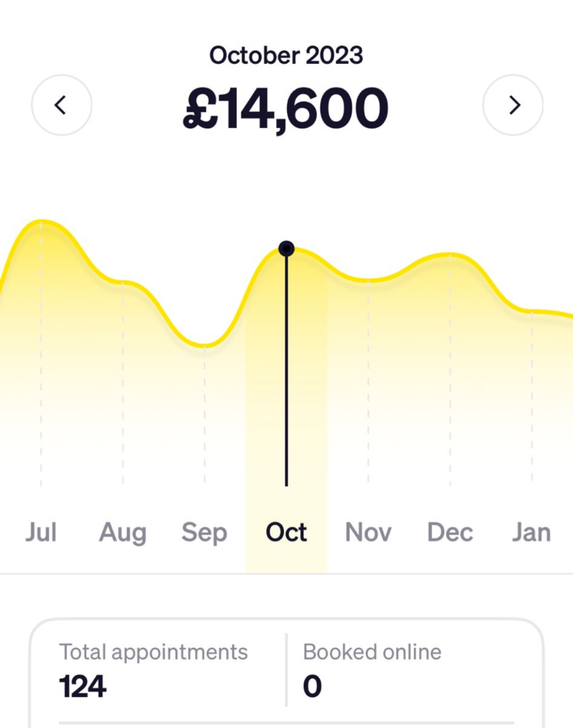Click the black data point marker on chart
This screenshot has width=573, height=728.
coord(287,249)
